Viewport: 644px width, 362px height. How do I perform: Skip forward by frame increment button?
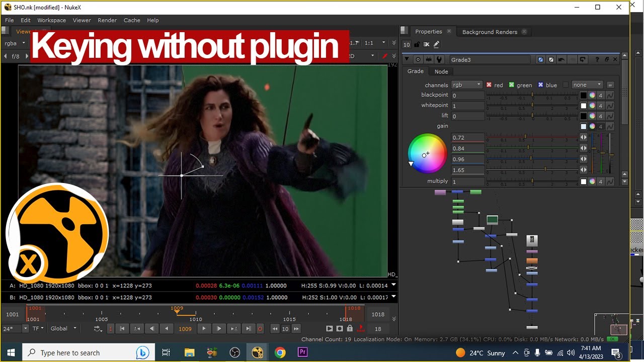296,329
